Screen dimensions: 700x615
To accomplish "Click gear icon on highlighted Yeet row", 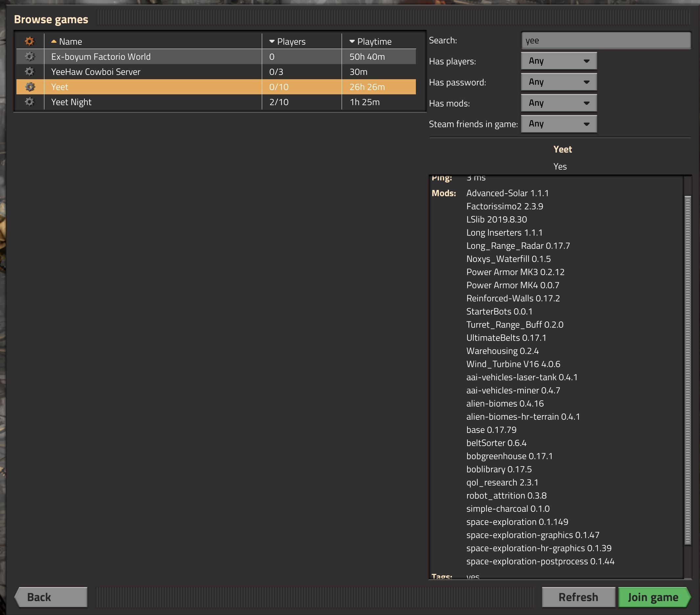I will [x=30, y=87].
